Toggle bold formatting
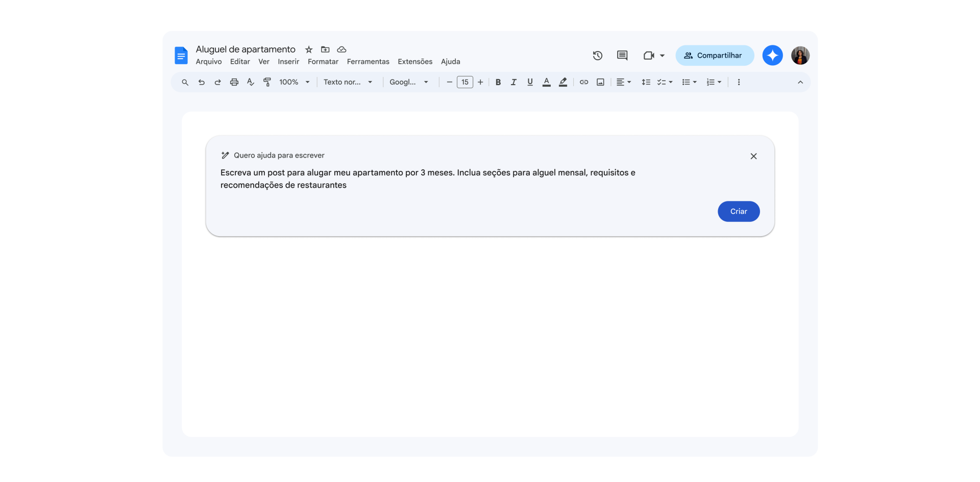 tap(498, 82)
